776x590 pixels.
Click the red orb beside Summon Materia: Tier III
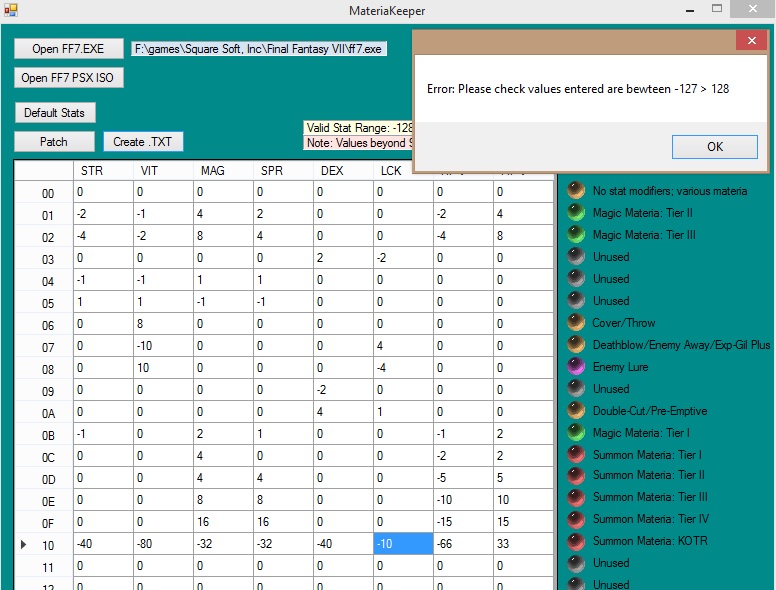coord(576,497)
